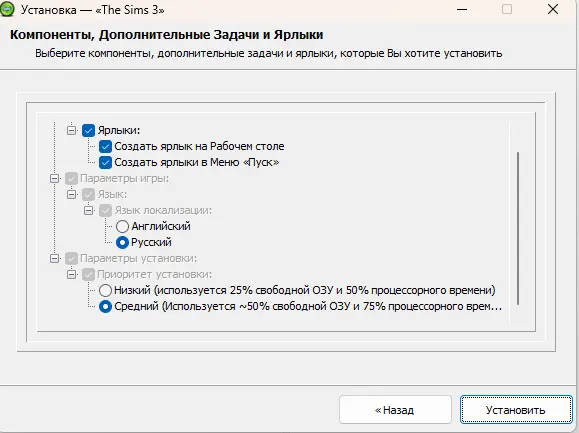The height and width of the screenshot is (433, 579).
Task: Uncheck Создать ярлыки в Меню «Пуск»
Action: click(105, 162)
